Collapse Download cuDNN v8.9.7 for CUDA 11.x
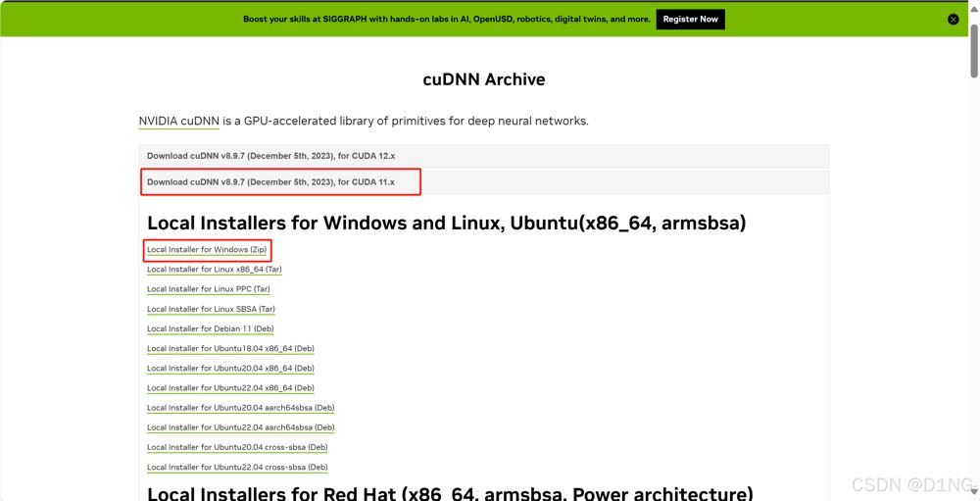Image resolution: width=980 pixels, height=501 pixels. 484,182
